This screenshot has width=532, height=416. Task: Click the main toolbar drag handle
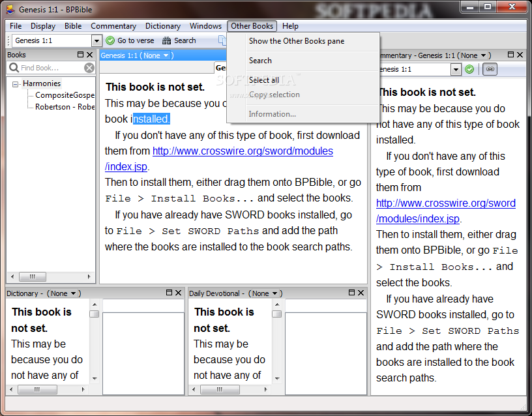[x=8, y=40]
